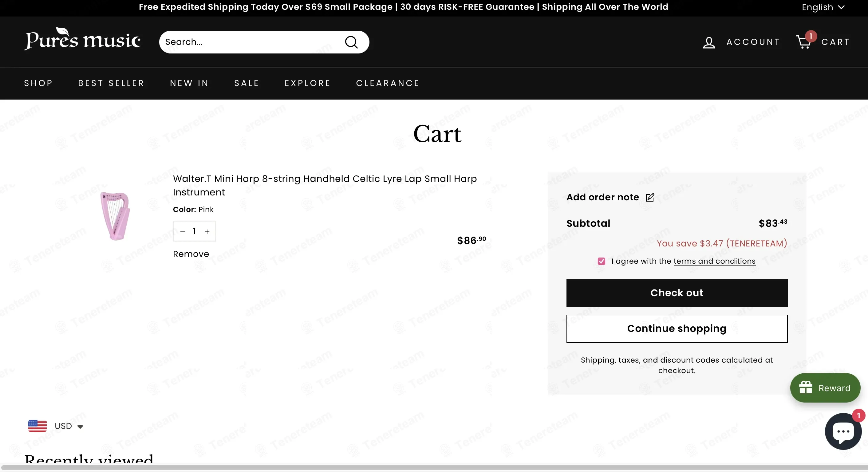This screenshot has width=868, height=472.
Task: Click the US flag currency icon
Action: pyautogui.click(x=37, y=426)
